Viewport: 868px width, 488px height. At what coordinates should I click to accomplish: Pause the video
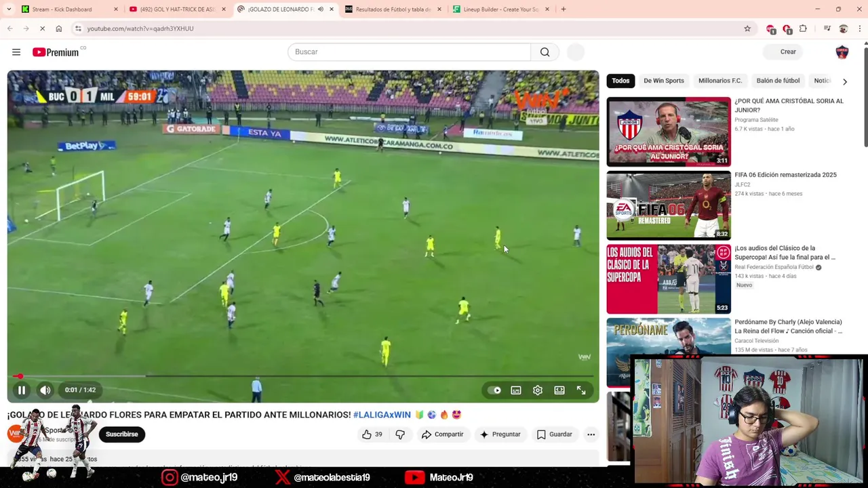coord(22,390)
